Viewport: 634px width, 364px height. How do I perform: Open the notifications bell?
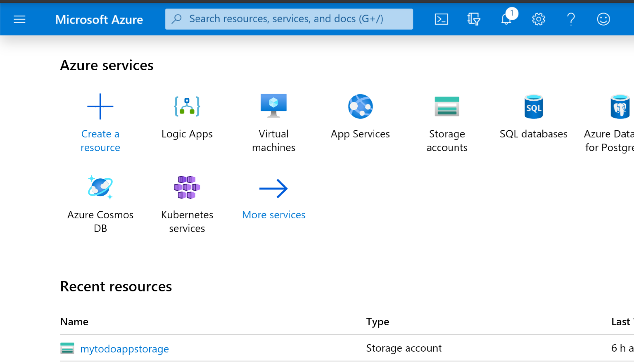(x=506, y=19)
